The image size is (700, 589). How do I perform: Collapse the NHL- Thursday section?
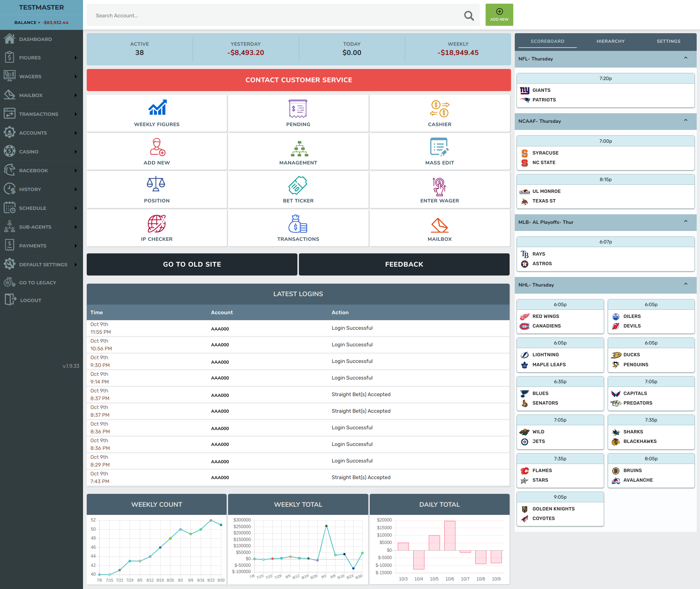pyautogui.click(x=686, y=284)
